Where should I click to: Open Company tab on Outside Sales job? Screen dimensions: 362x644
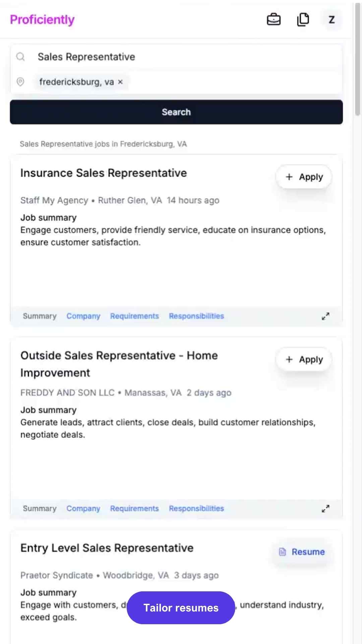click(x=83, y=508)
